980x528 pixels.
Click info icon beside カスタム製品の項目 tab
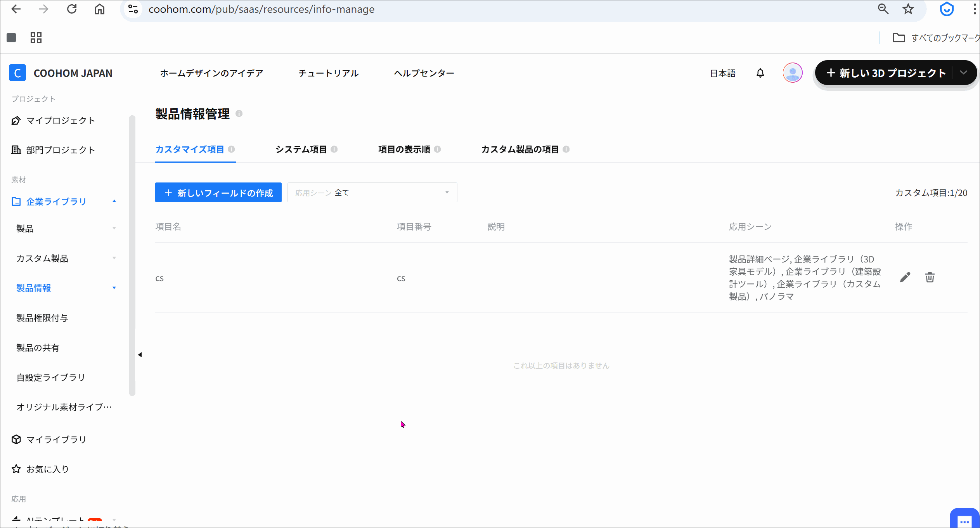(566, 149)
